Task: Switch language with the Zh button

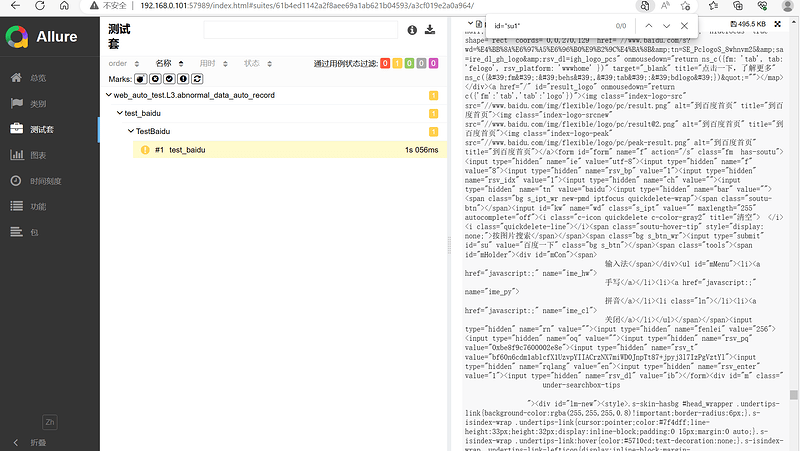Action: point(49,422)
